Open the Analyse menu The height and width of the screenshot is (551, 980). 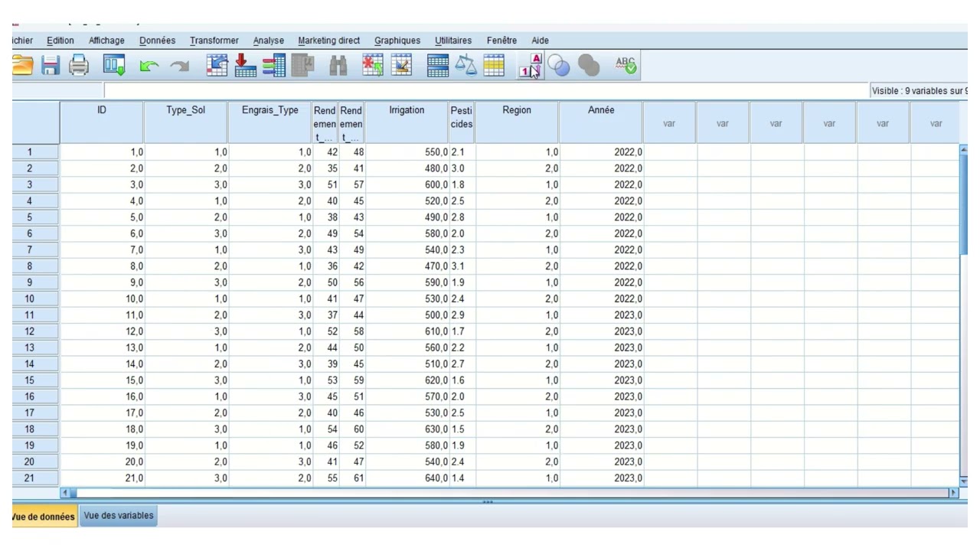(x=269, y=41)
